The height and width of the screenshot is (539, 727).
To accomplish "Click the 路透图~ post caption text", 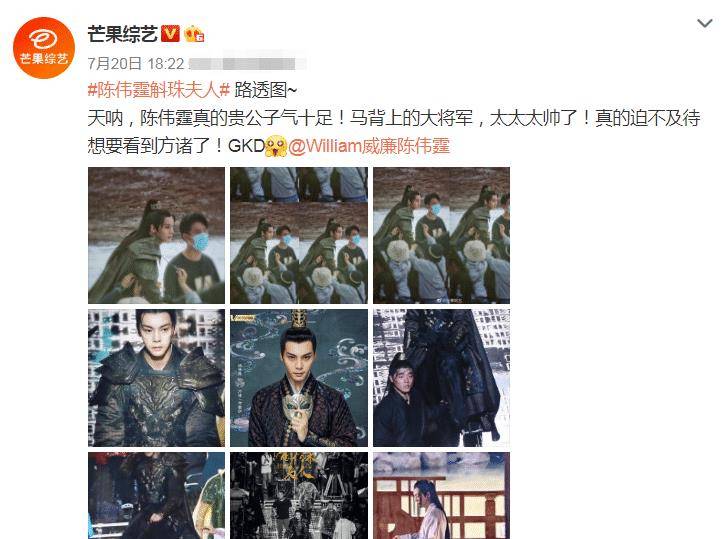I will click(265, 89).
